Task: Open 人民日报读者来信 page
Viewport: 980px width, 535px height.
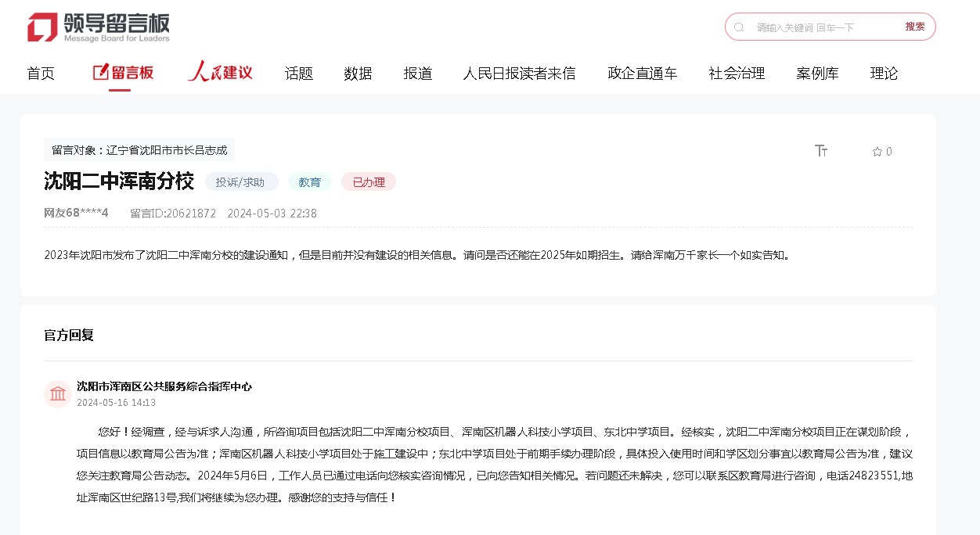Action: (x=519, y=74)
